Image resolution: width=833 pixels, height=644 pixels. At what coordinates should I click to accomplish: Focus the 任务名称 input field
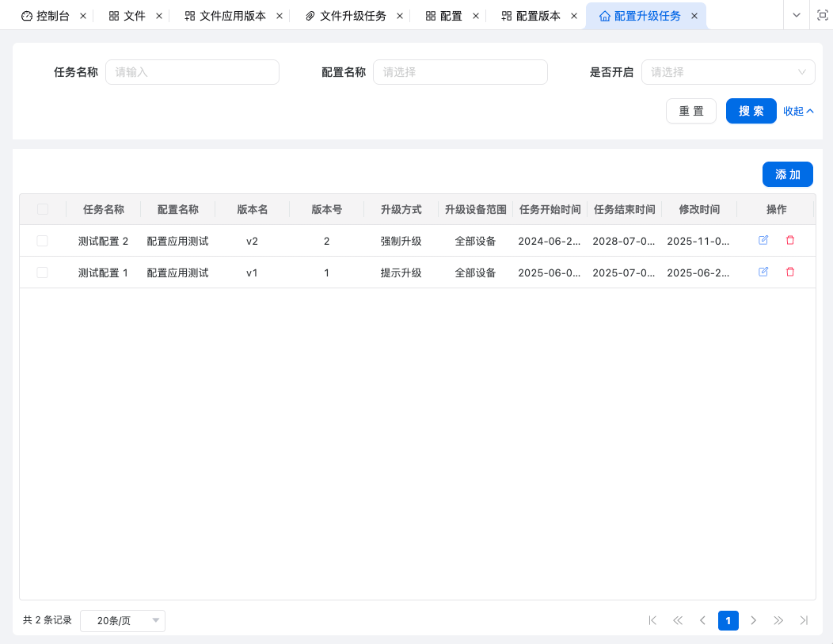[x=192, y=72]
